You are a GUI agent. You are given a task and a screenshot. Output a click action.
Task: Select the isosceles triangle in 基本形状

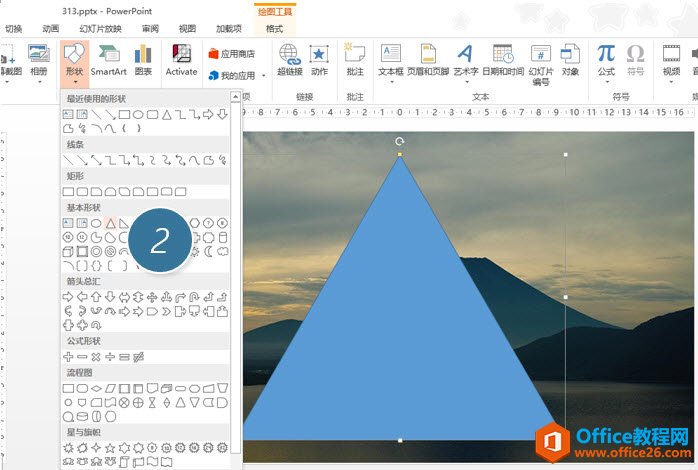point(111,223)
